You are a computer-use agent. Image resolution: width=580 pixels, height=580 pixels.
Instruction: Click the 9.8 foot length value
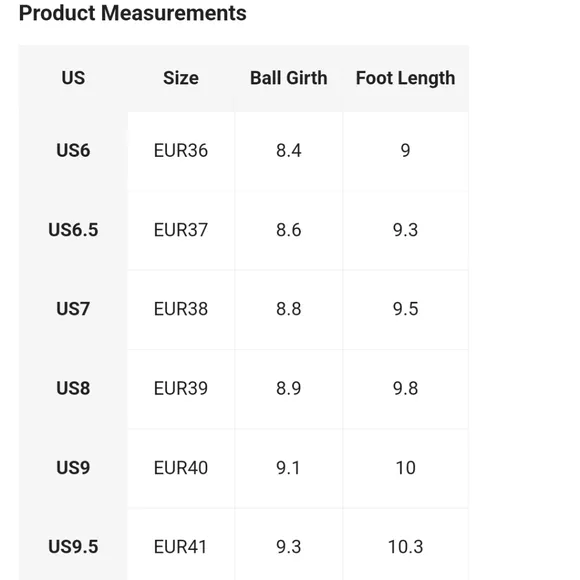point(405,388)
